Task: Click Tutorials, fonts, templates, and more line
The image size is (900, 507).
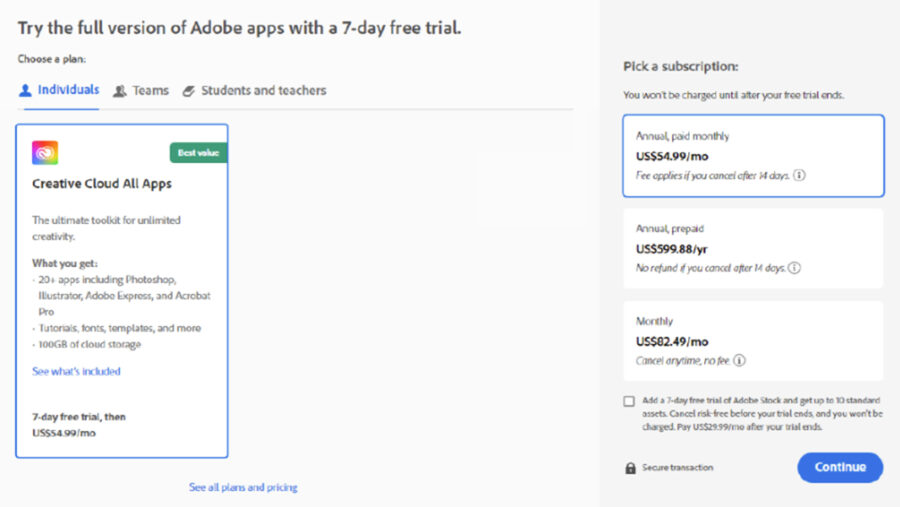Action: (119, 328)
